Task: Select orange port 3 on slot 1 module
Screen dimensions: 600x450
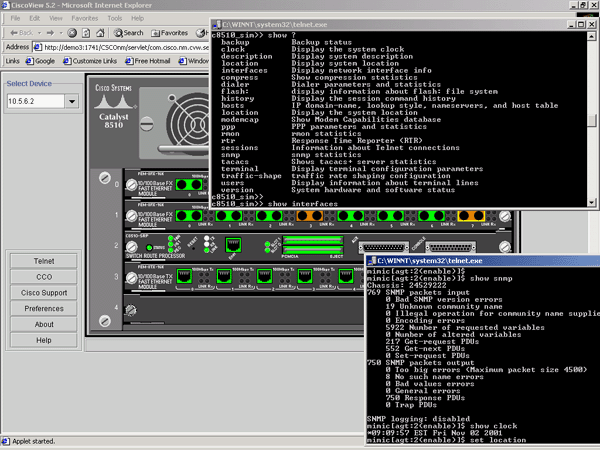Action: point(310,216)
